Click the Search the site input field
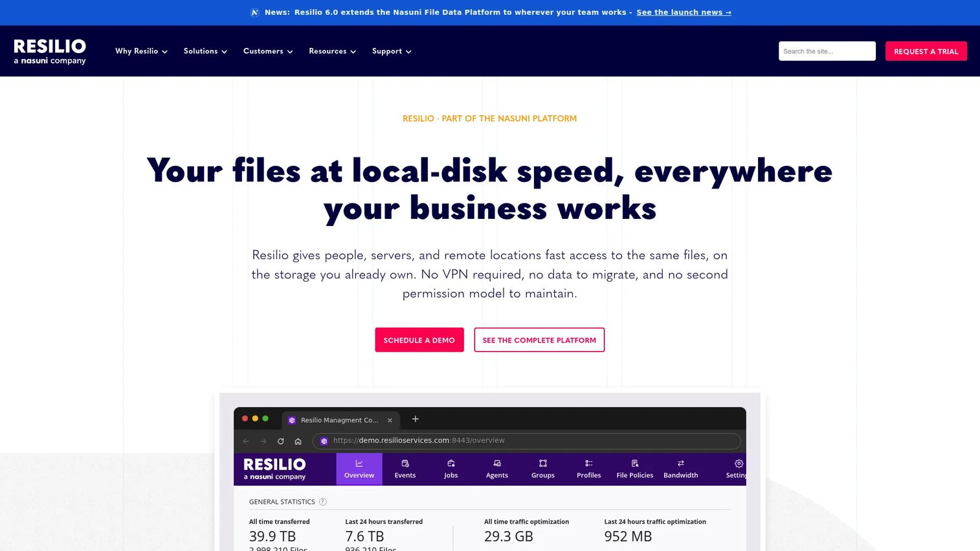The width and height of the screenshot is (980, 551). [x=827, y=51]
